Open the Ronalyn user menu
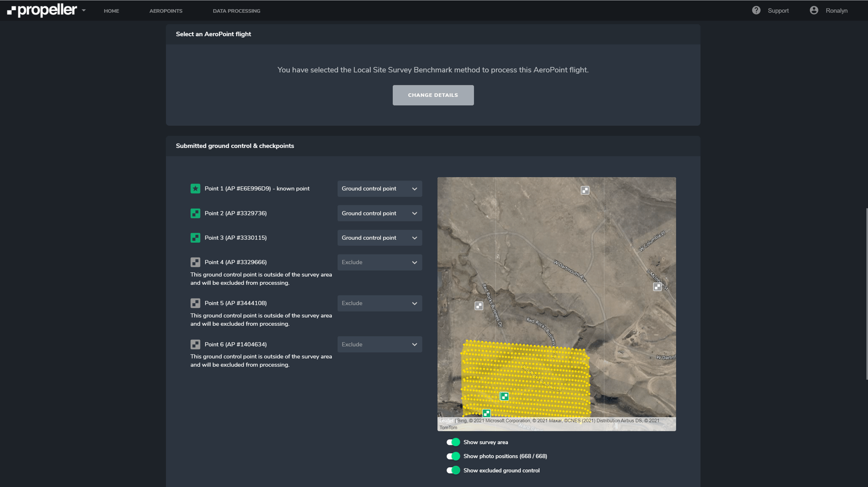The image size is (868, 487). pos(836,11)
